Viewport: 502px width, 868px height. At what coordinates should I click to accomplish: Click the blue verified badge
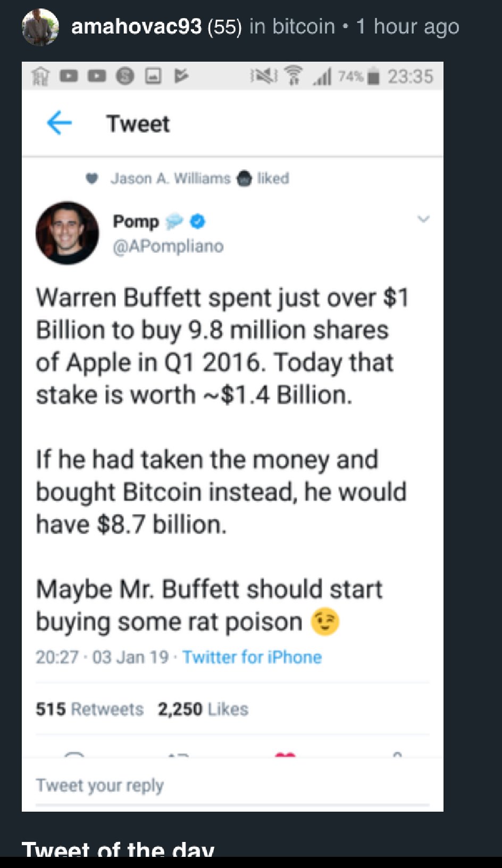point(198,221)
